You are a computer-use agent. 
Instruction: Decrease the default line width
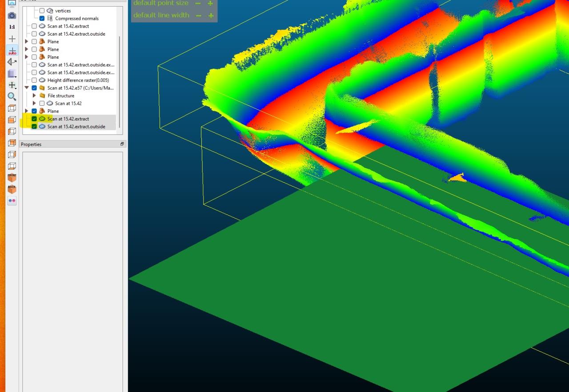(198, 16)
